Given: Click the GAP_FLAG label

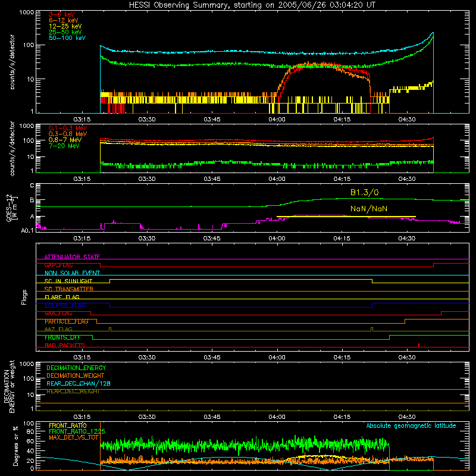Looking at the screenshot, I should 59,265.
